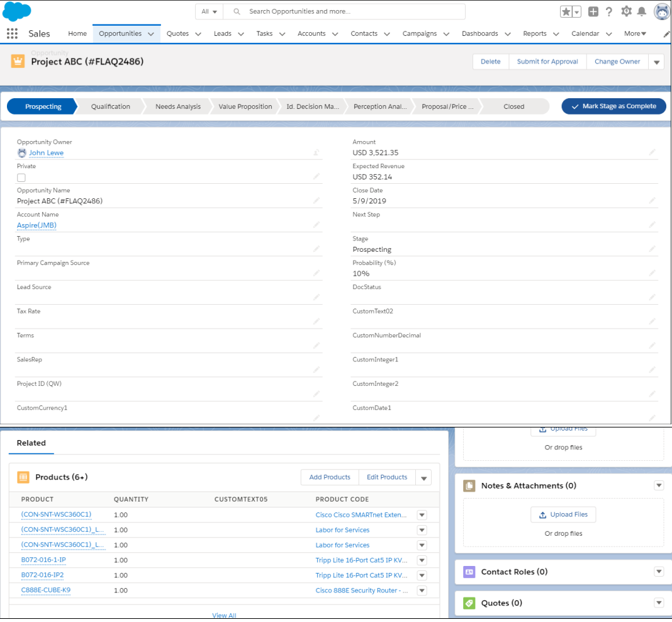
Task: Click the Search Opportunities input field
Action: pyautogui.click(x=352, y=11)
